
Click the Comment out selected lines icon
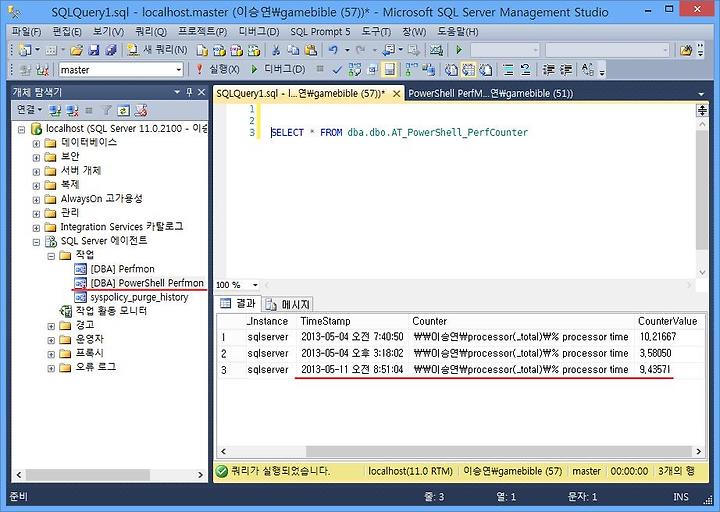pos(508,70)
